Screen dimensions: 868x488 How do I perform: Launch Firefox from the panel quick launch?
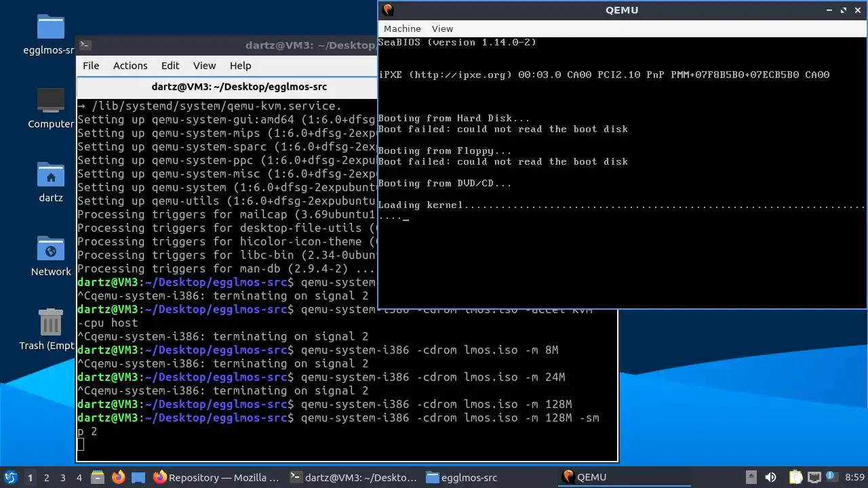pos(118,477)
